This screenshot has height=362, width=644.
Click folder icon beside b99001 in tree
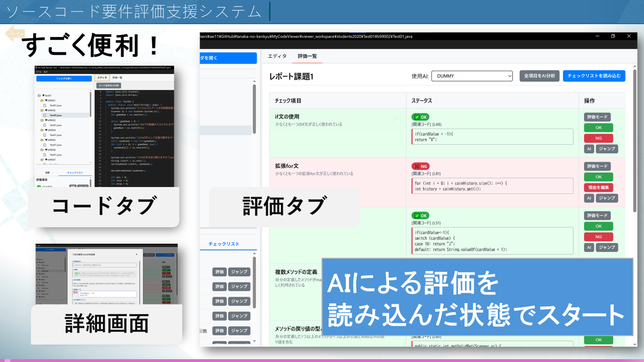click(x=42, y=100)
